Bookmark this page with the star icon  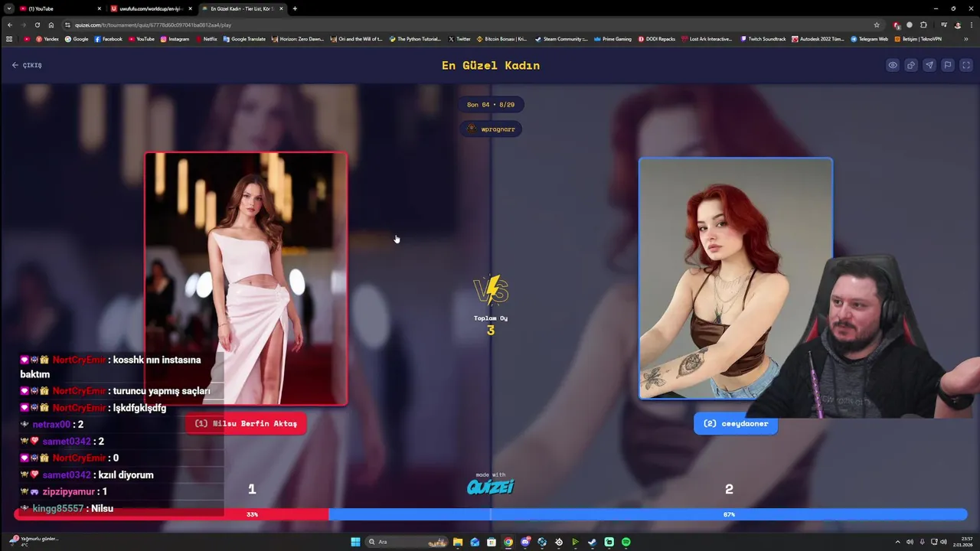click(877, 24)
